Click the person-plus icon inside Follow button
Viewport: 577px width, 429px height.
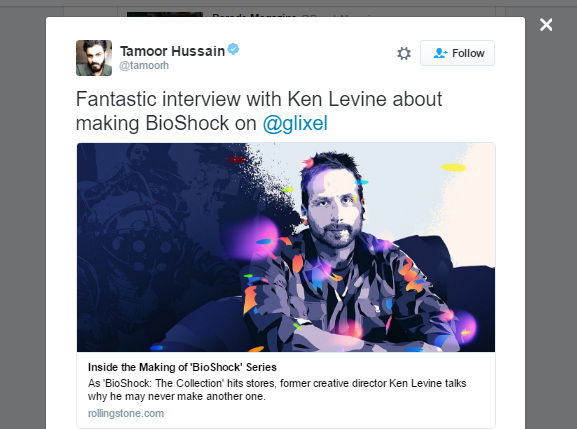[440, 53]
